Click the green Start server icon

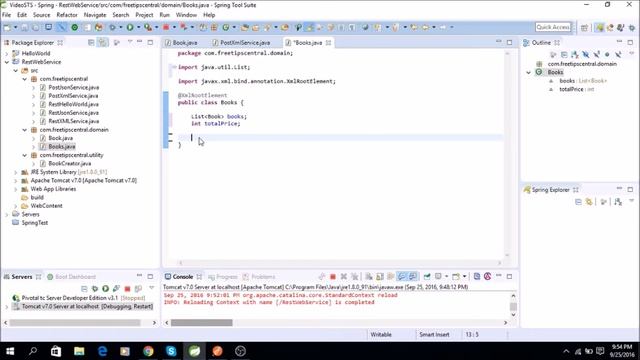[105, 289]
